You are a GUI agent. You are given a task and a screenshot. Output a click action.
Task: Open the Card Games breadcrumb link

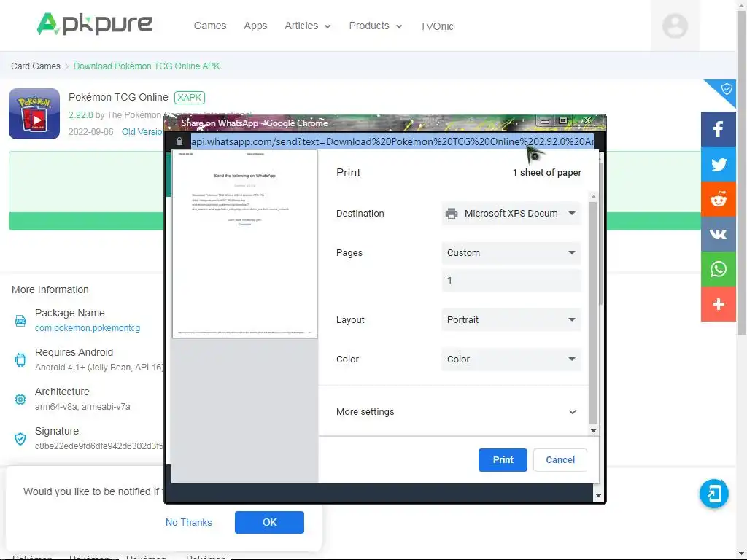(x=36, y=66)
